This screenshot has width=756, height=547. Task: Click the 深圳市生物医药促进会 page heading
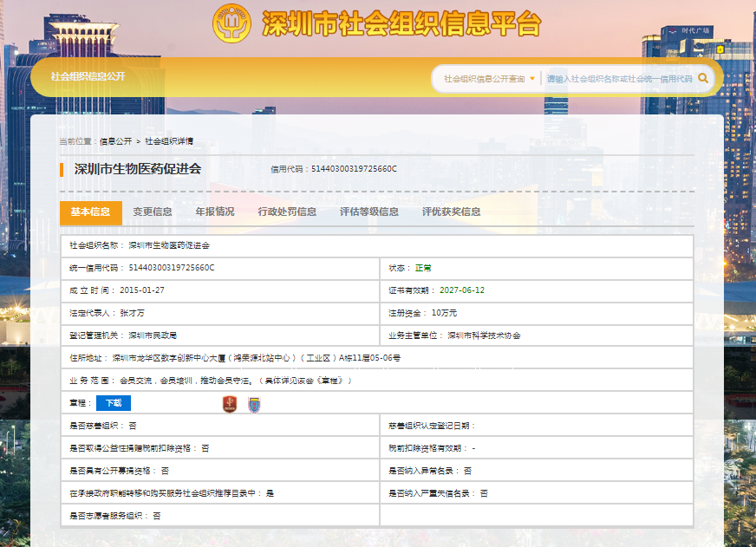click(138, 169)
